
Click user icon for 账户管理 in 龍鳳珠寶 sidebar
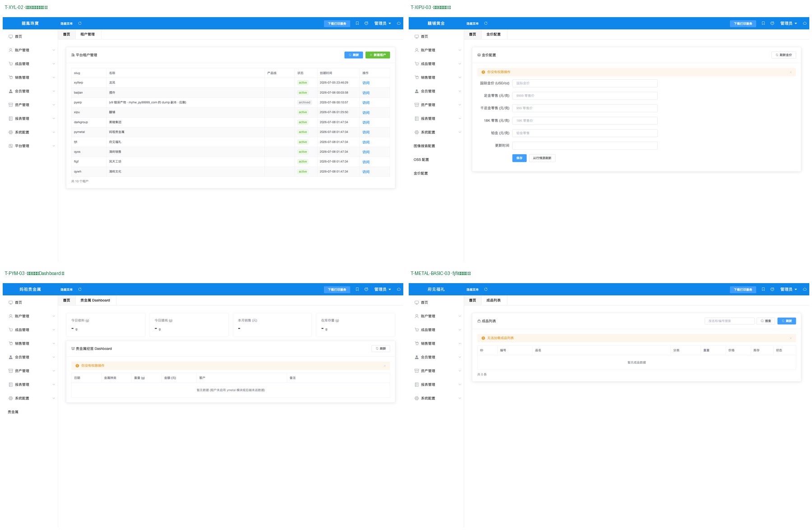click(11, 50)
